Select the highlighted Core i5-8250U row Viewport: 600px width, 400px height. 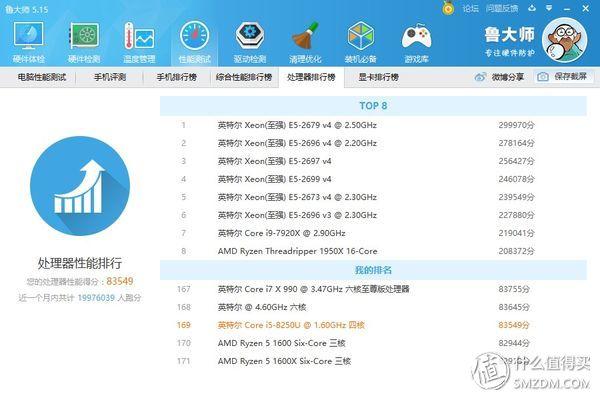tap(373, 325)
